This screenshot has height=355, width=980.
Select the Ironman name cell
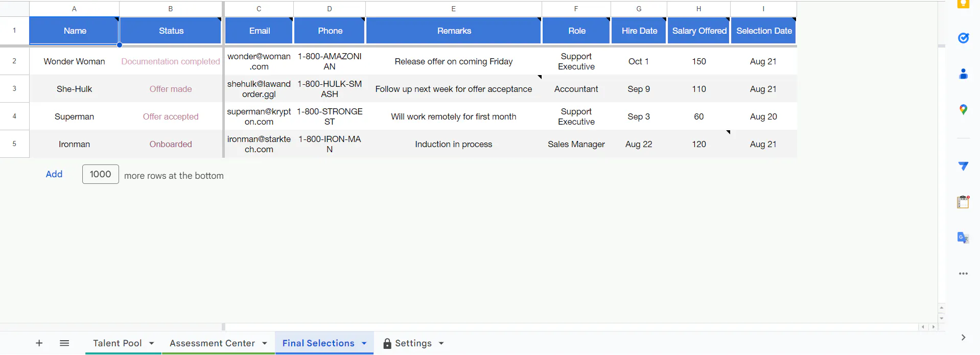[x=74, y=144]
